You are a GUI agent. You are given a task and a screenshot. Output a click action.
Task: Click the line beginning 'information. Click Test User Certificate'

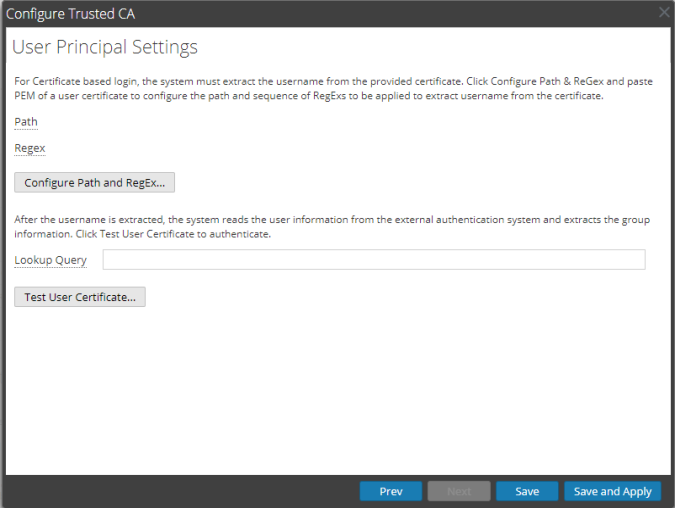(x=143, y=234)
